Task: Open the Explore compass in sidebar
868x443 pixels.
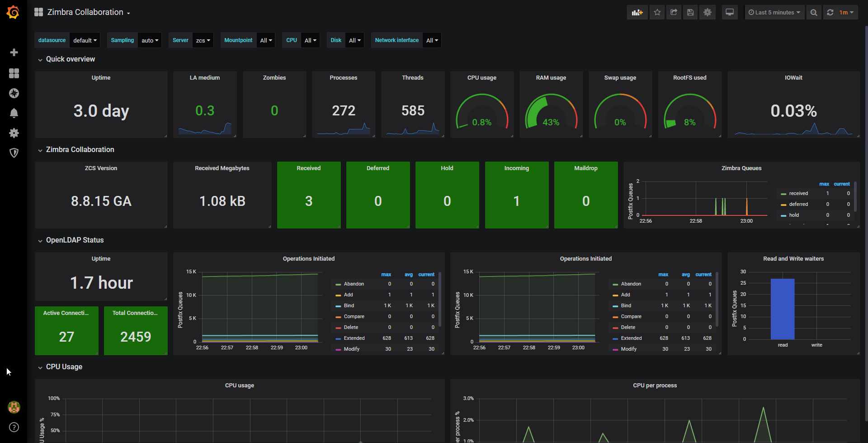Action: coord(14,93)
